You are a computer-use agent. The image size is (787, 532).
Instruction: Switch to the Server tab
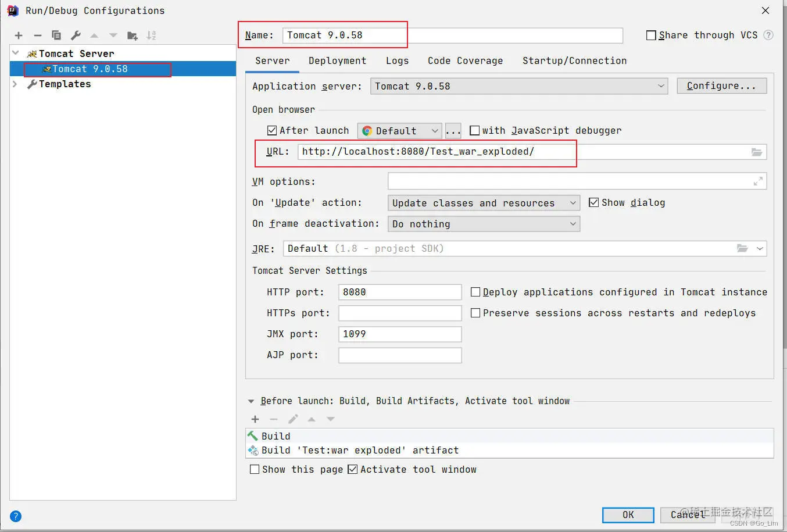tap(272, 61)
